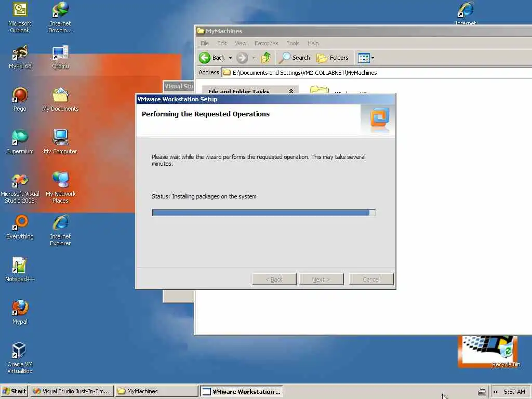Screen dimensions: 532x399
Task: Select the My Computer desktop icon
Action: 60,142
